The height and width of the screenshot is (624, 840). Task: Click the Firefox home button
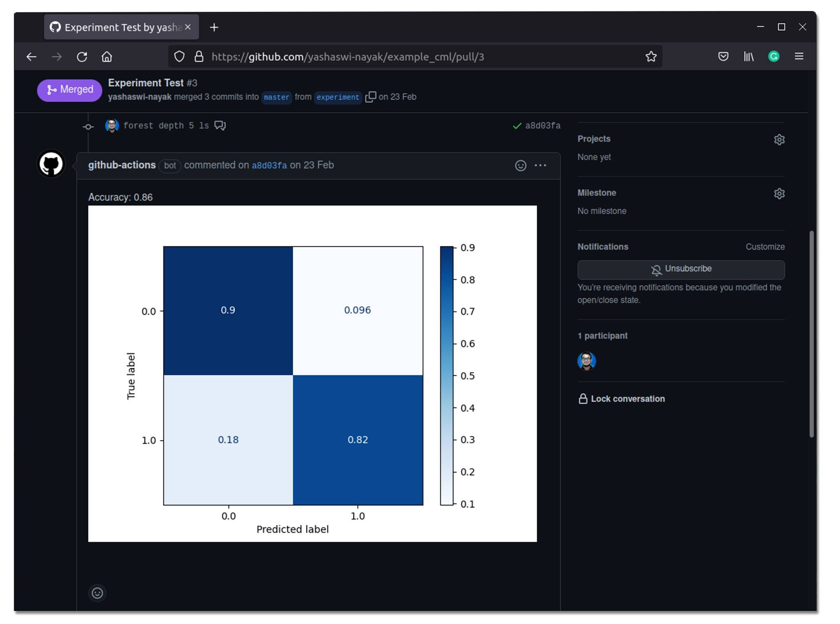[x=106, y=57]
